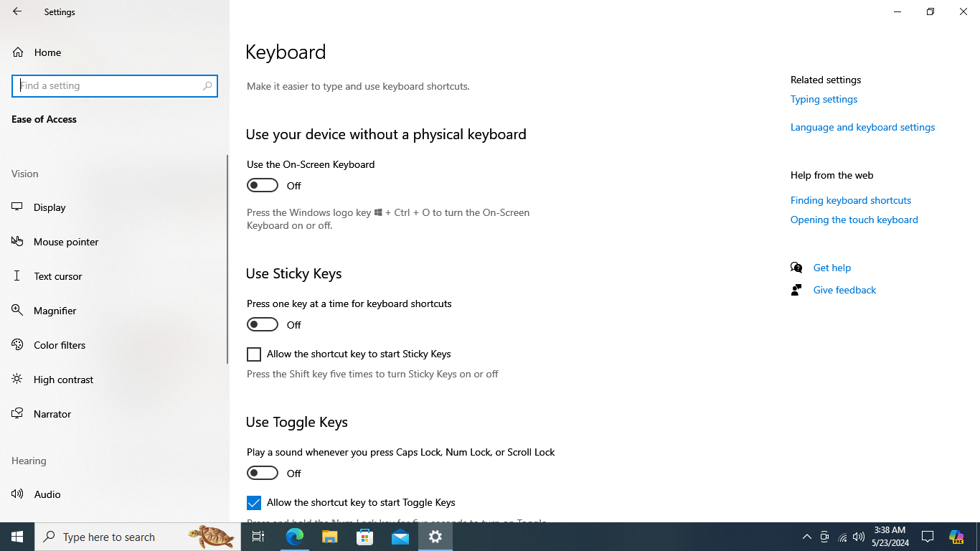
Task: Turn on the Toggle Keys sound switch
Action: 263,474
